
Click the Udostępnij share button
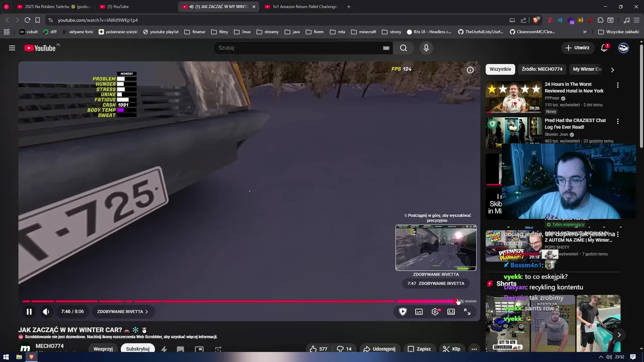pyautogui.click(x=379, y=349)
